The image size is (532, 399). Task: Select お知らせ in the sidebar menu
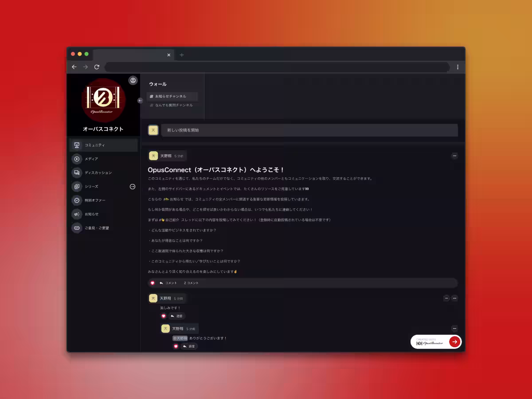coord(104,214)
